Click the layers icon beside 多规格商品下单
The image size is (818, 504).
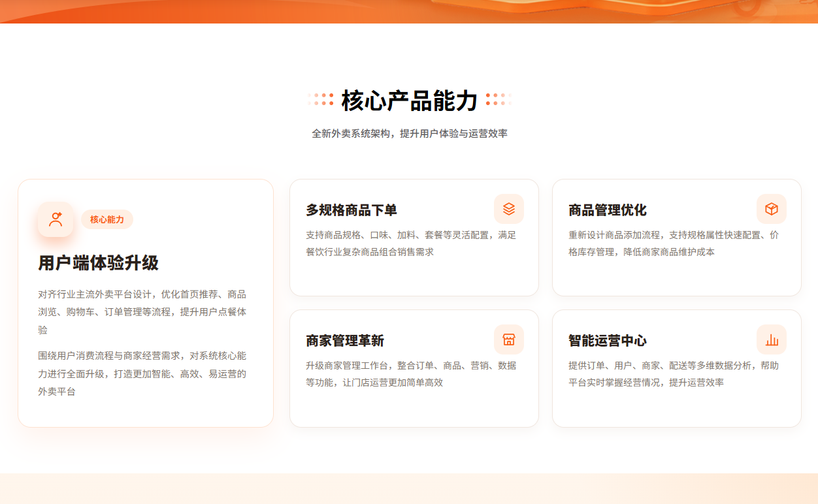click(x=509, y=209)
